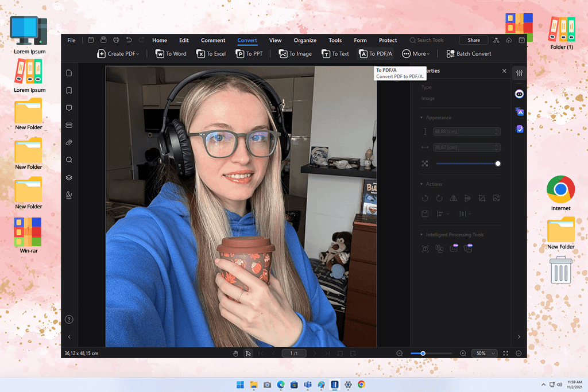Open the page thumbnails panel icon
Viewport: 588px width, 392px height.
(x=69, y=73)
